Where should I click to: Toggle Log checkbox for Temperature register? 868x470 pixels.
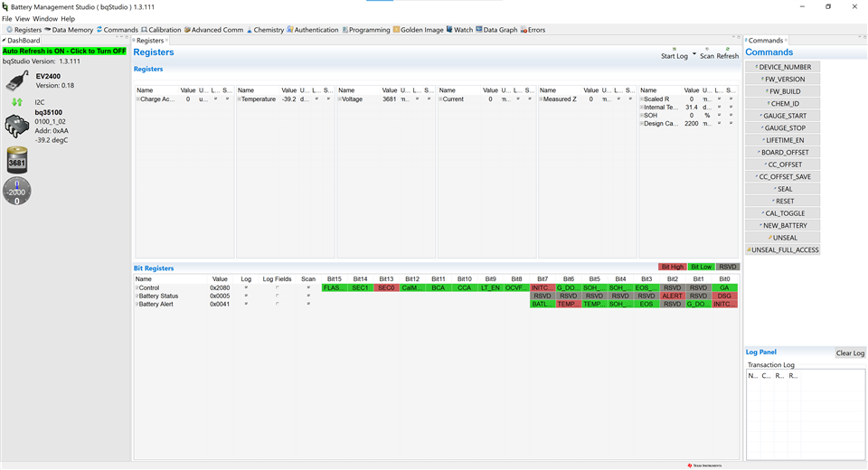(x=316, y=99)
